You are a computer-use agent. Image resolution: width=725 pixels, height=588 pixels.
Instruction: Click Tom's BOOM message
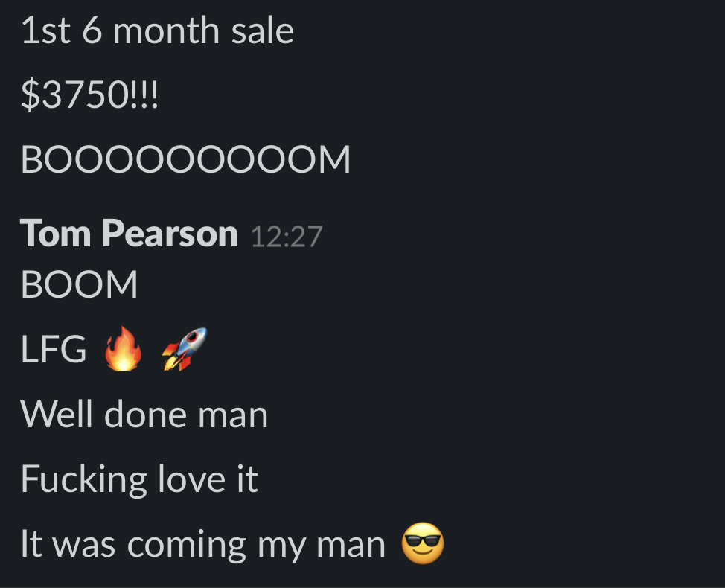79,284
